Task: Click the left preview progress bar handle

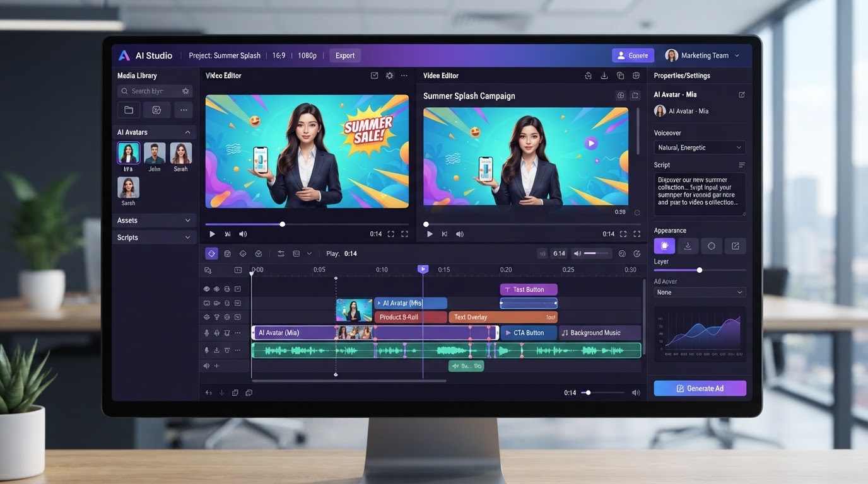Action: 283,224
